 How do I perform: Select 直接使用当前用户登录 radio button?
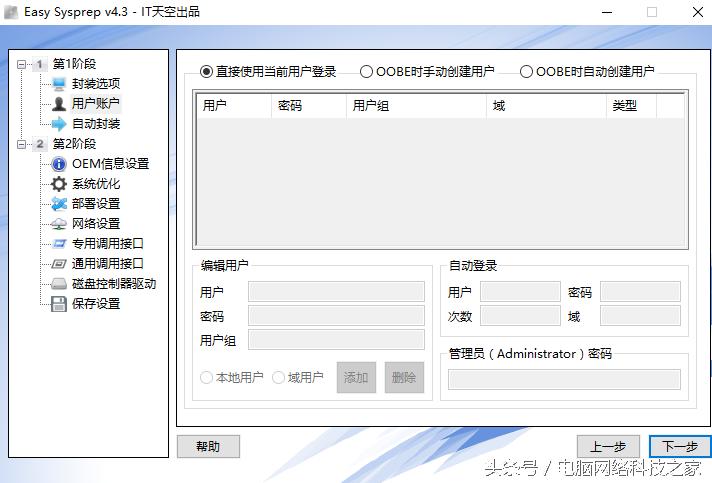[x=206, y=72]
